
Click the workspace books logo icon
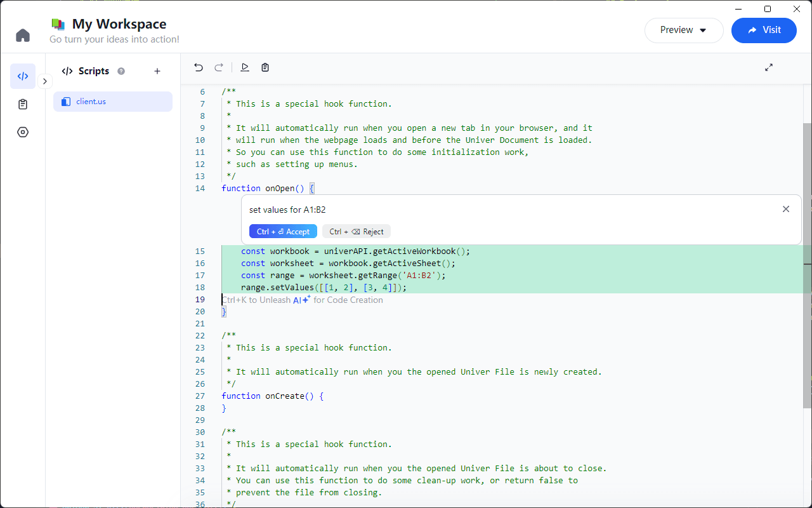click(58, 24)
